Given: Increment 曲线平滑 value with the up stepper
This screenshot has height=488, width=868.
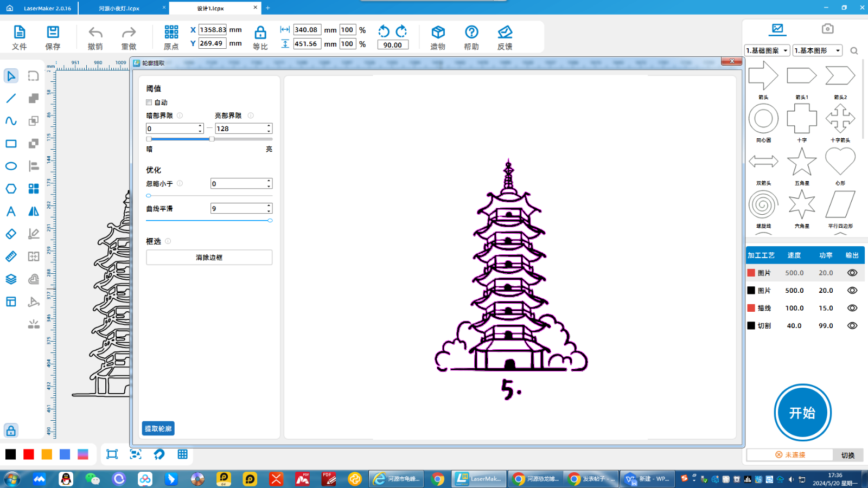Looking at the screenshot, I should [267, 205].
